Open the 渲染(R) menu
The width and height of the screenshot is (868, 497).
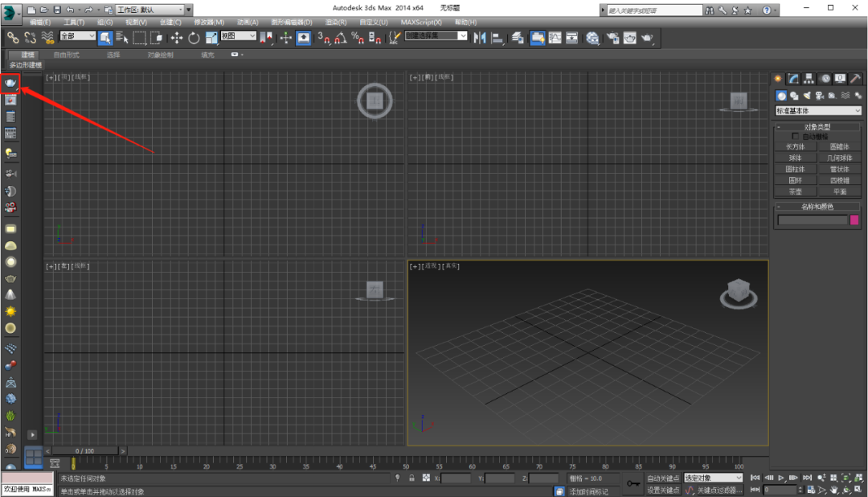[x=335, y=23]
